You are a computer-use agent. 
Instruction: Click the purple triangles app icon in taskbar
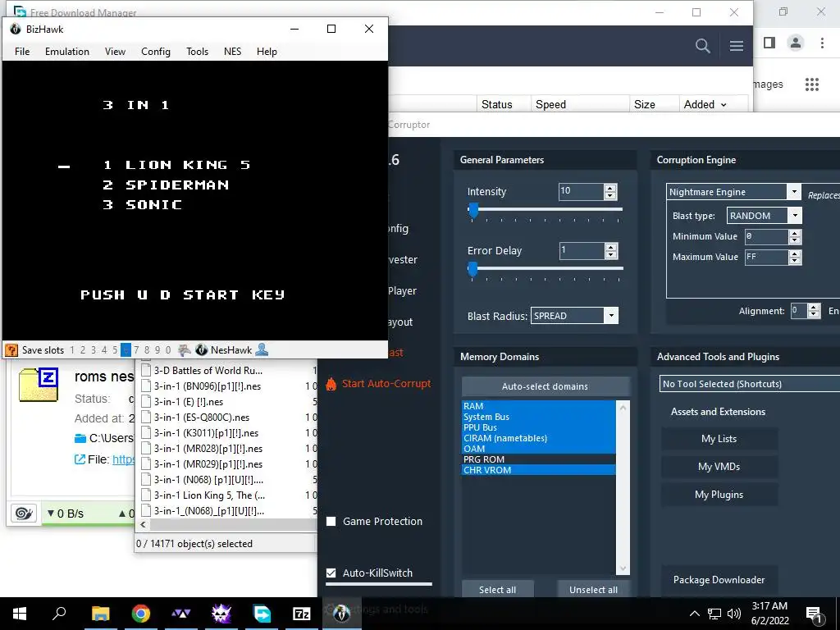(x=180, y=614)
